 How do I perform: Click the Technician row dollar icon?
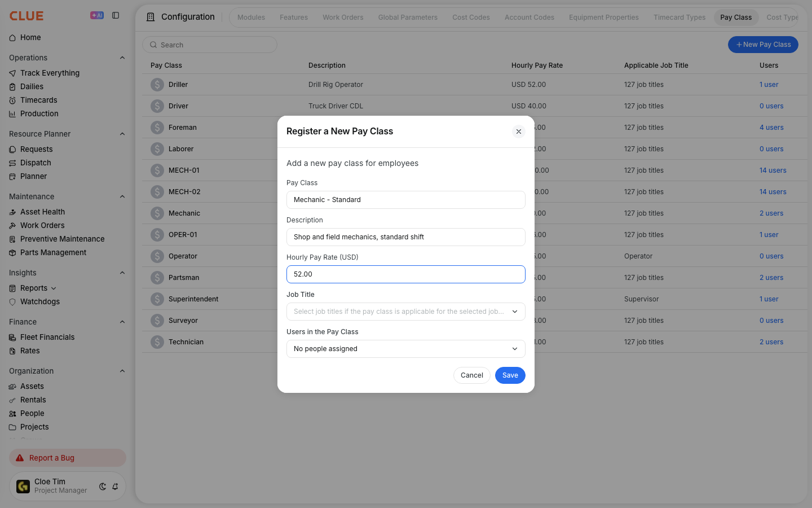(x=157, y=342)
